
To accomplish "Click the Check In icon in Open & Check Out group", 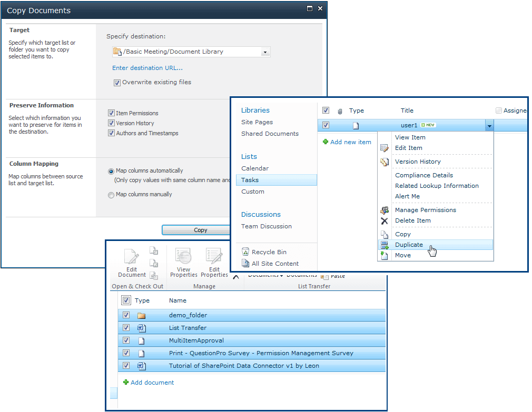I will click(x=154, y=263).
